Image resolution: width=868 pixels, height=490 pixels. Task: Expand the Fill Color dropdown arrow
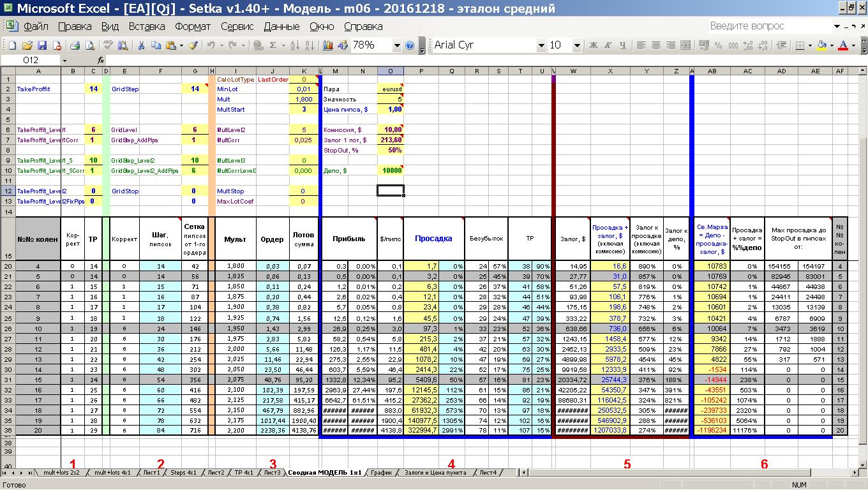click(832, 45)
